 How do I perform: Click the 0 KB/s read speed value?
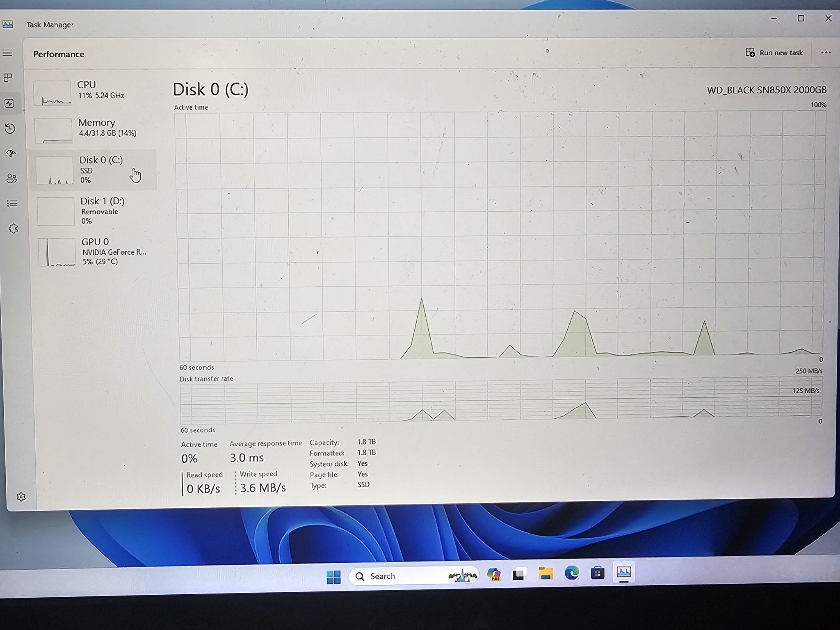click(x=203, y=488)
